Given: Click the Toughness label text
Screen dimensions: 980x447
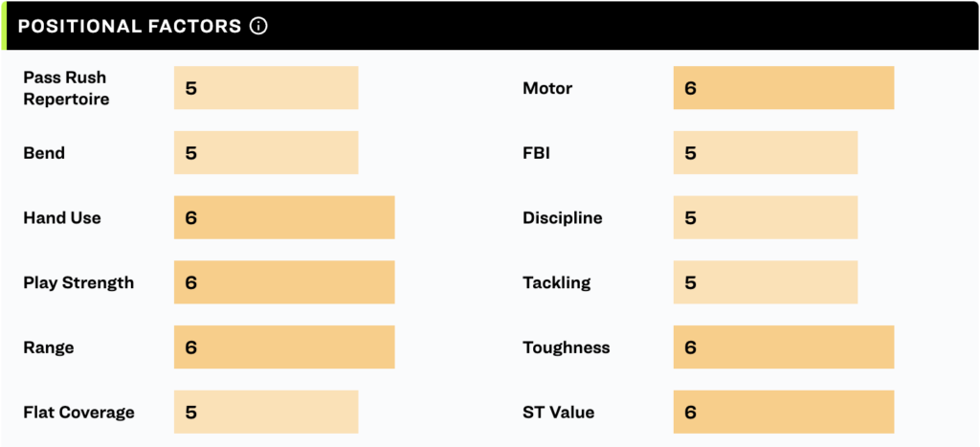Looking at the screenshot, I should 567,347.
